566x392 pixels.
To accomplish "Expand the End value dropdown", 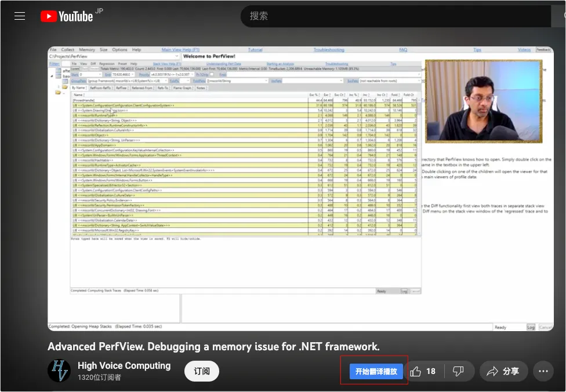I will [x=132, y=74].
